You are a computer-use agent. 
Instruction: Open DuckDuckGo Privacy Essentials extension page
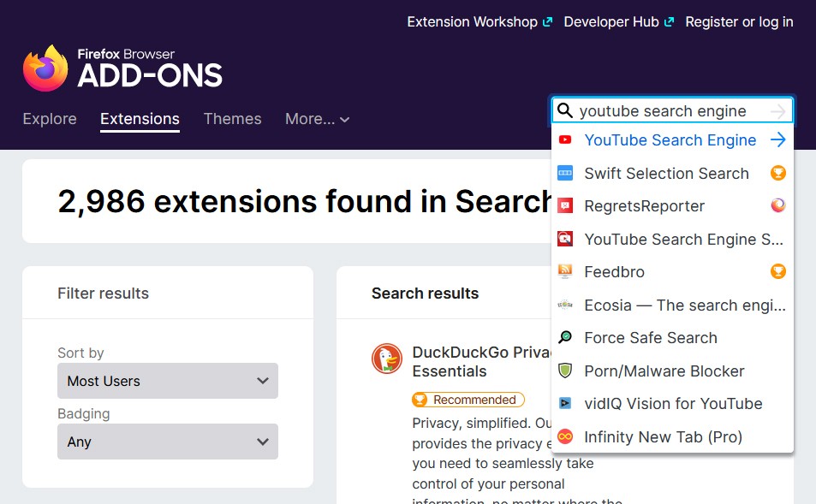pos(481,361)
